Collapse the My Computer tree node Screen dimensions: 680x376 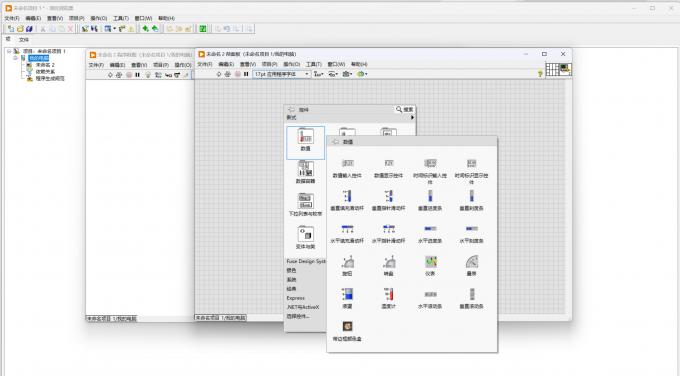click(x=16, y=58)
